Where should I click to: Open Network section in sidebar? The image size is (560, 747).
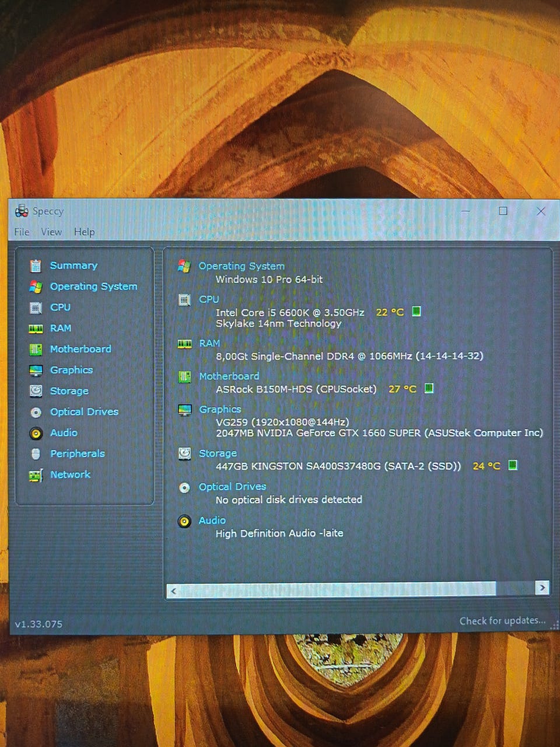pyautogui.click(x=71, y=474)
